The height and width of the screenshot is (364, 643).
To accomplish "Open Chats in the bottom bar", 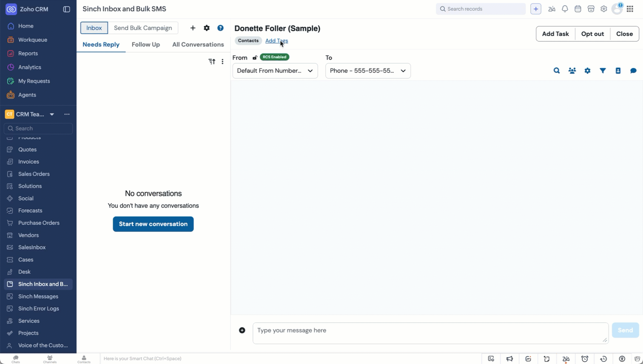I will click(16, 359).
